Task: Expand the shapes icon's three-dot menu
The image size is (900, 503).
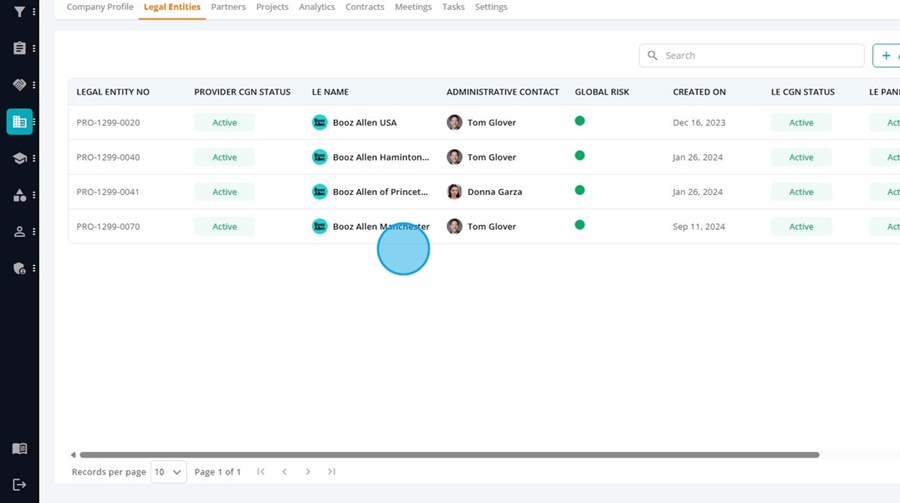Action: (x=34, y=195)
